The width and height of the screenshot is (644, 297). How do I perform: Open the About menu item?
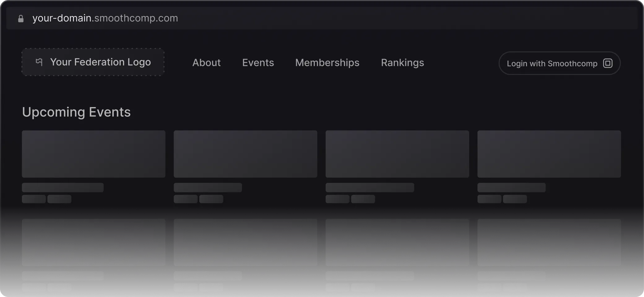[206, 63]
